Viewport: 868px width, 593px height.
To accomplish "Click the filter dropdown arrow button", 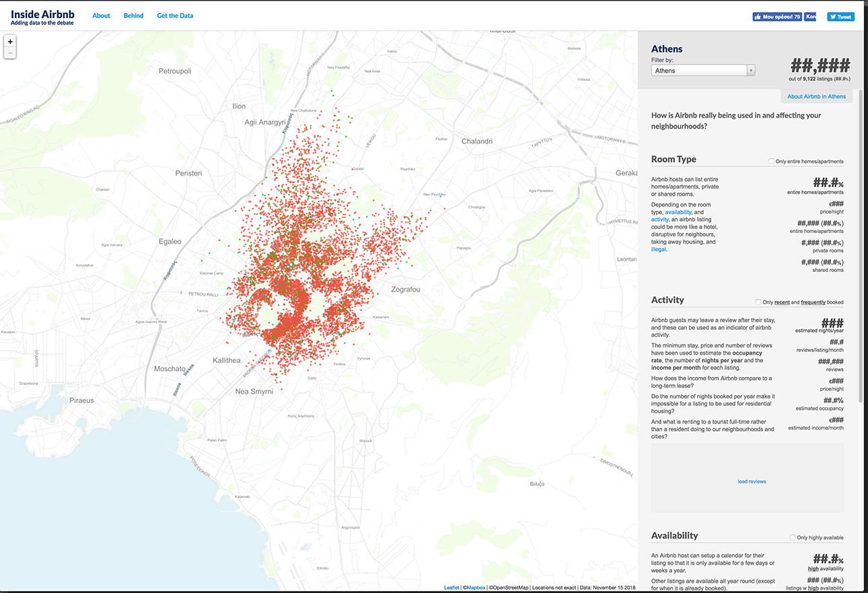I will (x=751, y=71).
